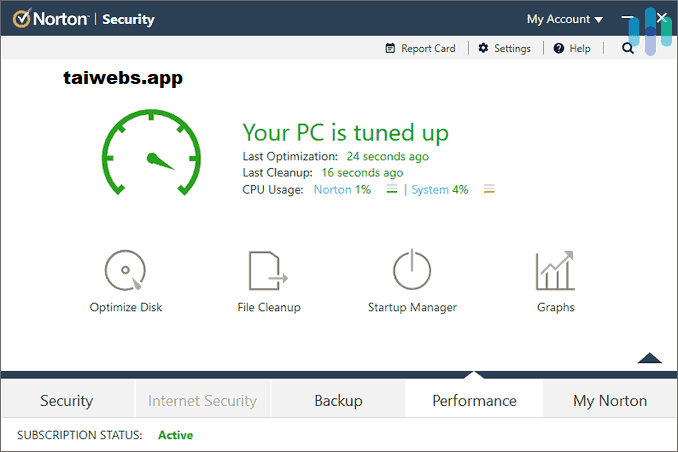The height and width of the screenshot is (452, 678).
Task: Click the SUBSCRIPTION STATUS label
Action: coord(80,435)
